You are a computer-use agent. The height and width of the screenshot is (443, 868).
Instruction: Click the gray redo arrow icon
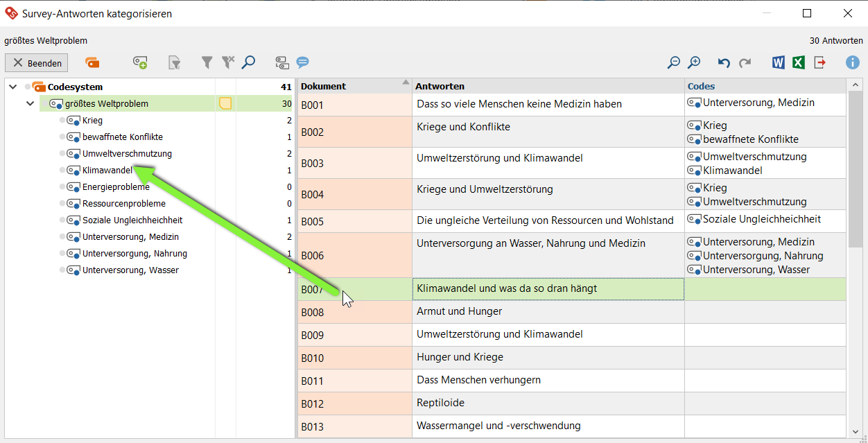745,63
